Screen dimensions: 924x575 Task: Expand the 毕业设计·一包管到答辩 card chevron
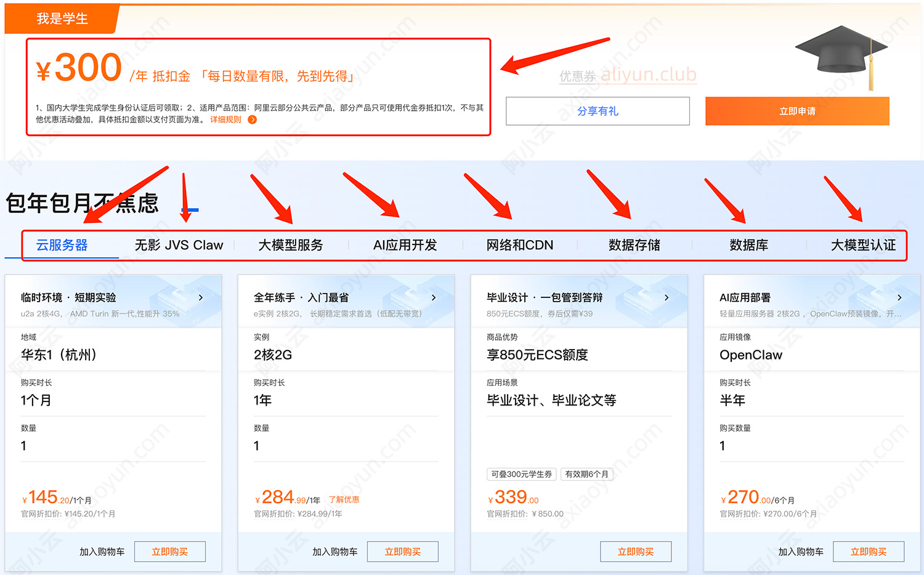667,297
